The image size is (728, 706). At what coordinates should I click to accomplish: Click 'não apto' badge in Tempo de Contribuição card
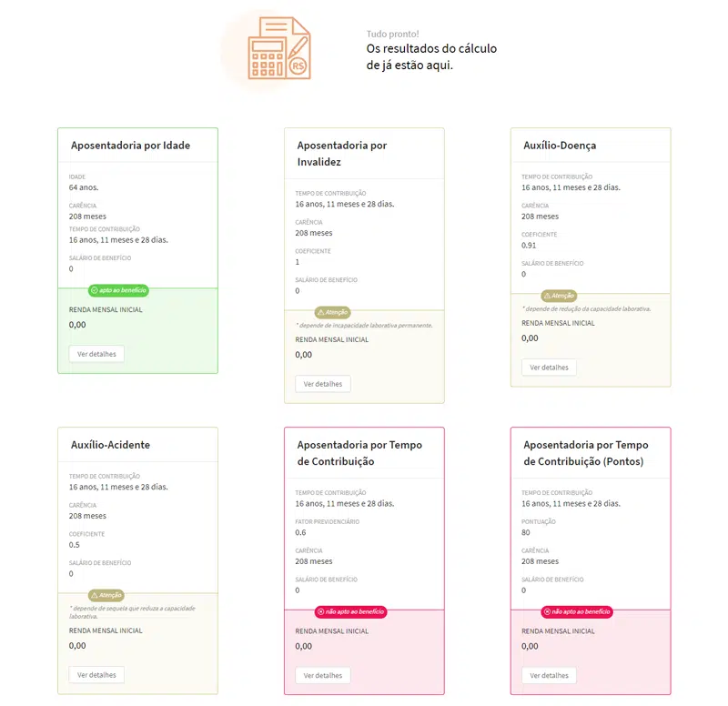point(350,611)
